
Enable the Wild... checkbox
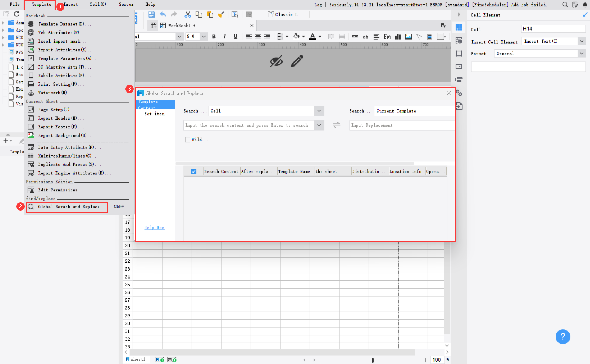click(x=187, y=140)
